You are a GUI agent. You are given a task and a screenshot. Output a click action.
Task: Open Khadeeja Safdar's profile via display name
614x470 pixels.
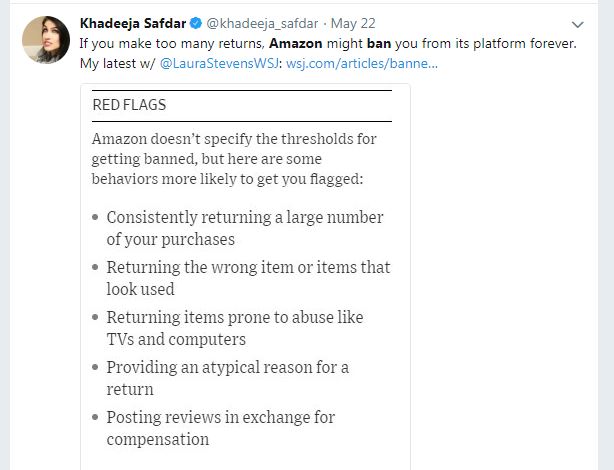click(132, 24)
